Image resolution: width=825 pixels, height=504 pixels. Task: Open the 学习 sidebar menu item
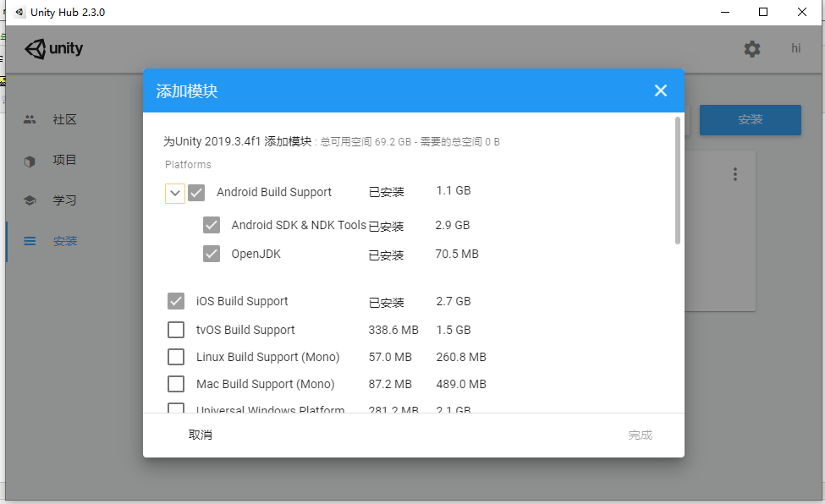click(x=64, y=200)
